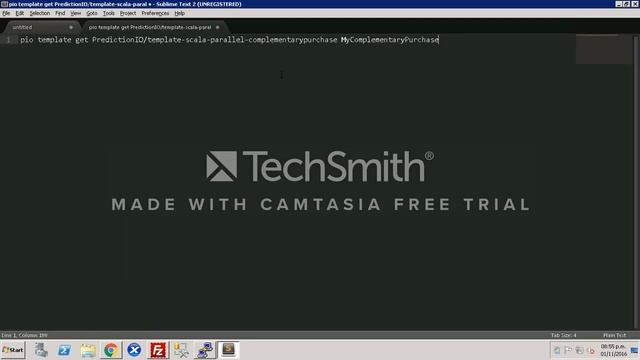Open the Tools menu
The image size is (640, 360).
click(109, 13)
